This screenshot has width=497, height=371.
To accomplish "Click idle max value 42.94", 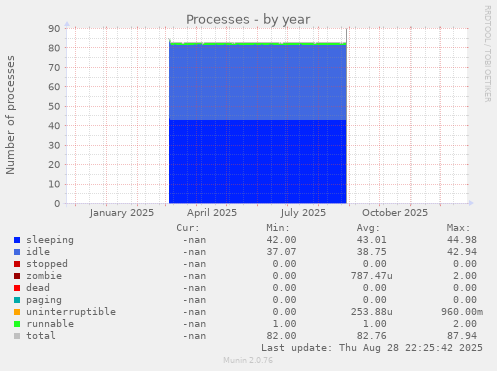I will (x=462, y=252).
